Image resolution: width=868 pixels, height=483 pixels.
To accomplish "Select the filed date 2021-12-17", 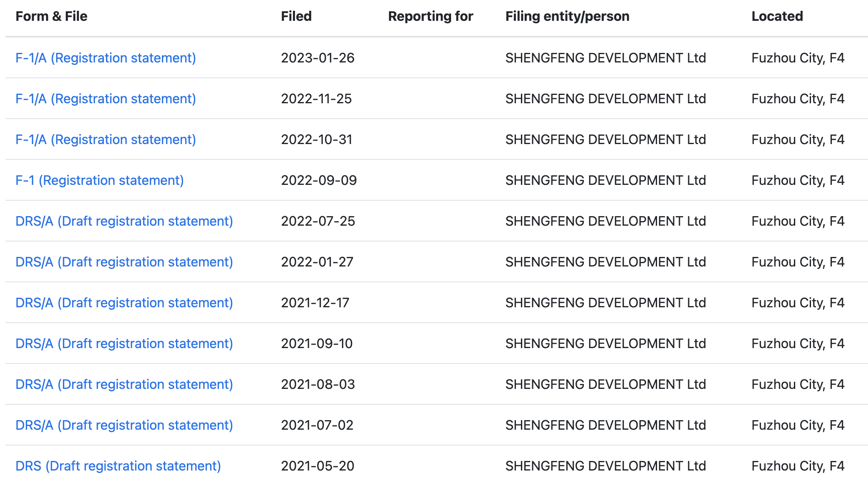I will [x=315, y=303].
